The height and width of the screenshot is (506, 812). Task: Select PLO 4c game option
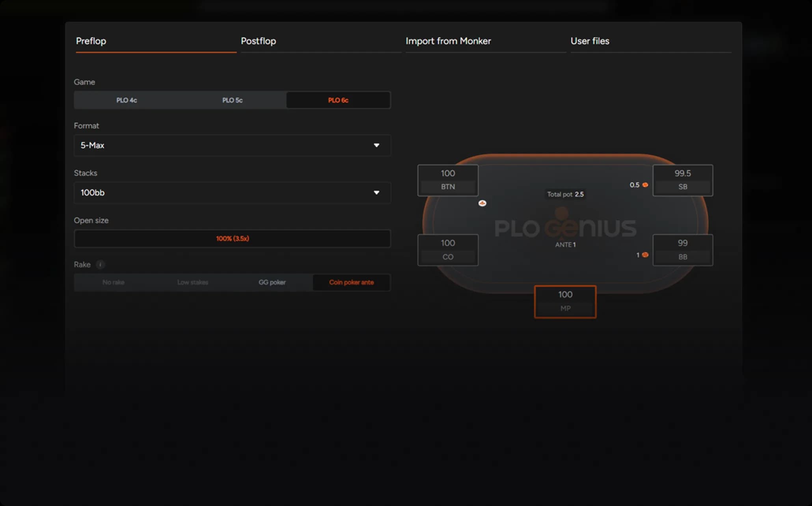pyautogui.click(x=127, y=100)
